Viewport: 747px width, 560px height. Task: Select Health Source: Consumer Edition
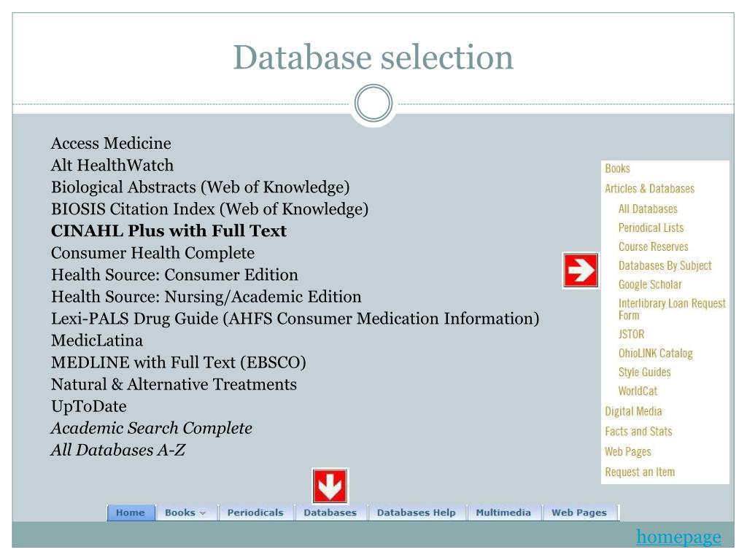[x=175, y=275]
